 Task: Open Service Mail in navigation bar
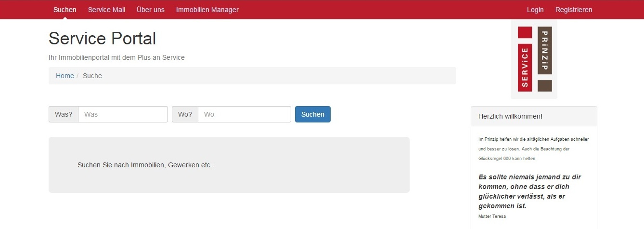click(x=106, y=10)
